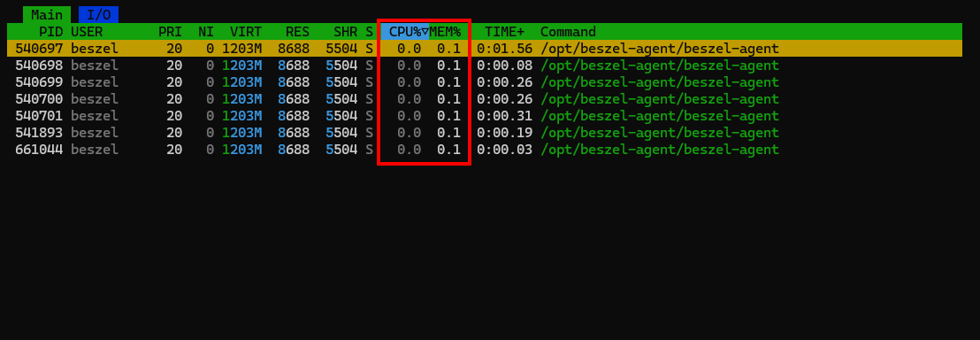Viewport: 980px width, 340px height.
Task: Sort by the PID column header
Action: [x=50, y=31]
